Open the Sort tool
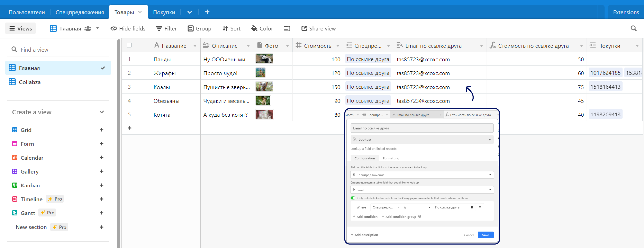The image size is (644, 248). (232, 29)
